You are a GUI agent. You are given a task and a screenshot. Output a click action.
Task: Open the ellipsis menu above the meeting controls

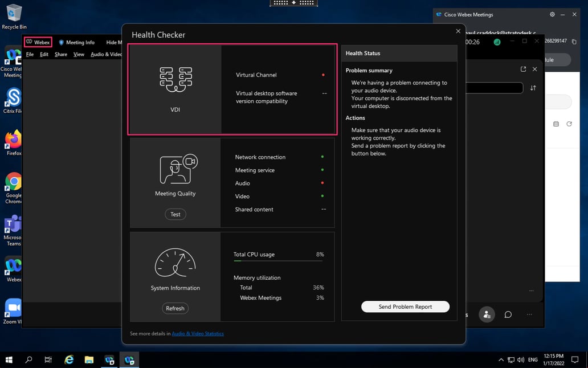tap(532, 291)
